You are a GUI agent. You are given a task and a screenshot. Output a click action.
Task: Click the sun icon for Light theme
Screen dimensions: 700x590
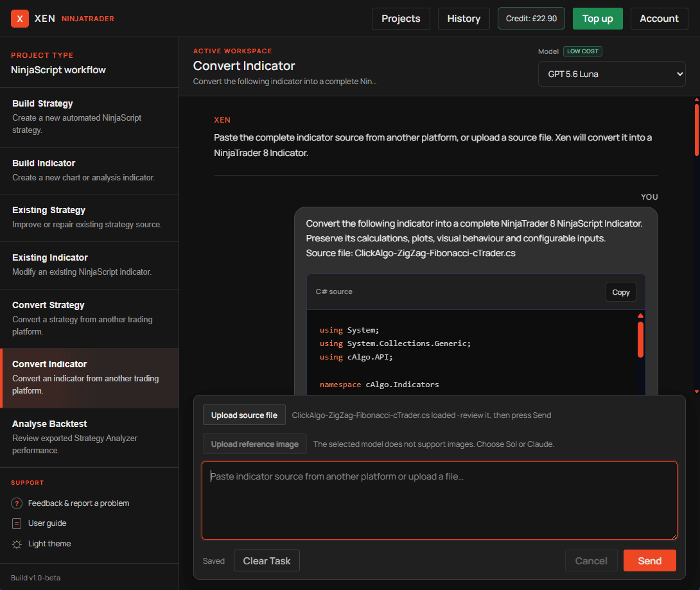point(17,544)
